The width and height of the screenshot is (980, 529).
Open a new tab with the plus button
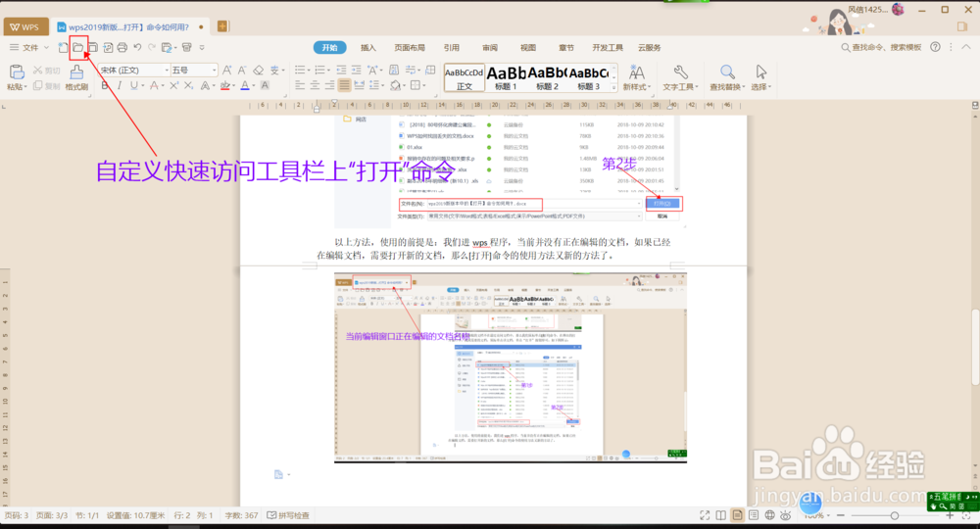click(221, 26)
